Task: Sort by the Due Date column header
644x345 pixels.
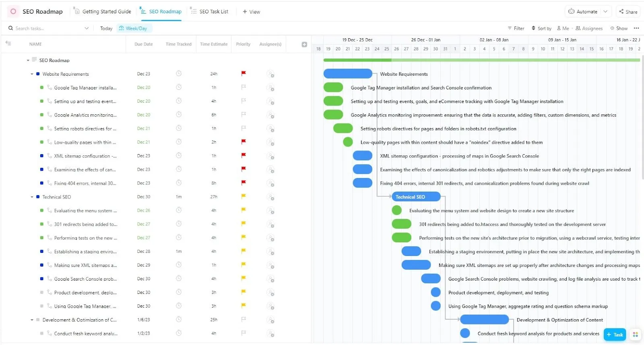Action: pos(144,44)
